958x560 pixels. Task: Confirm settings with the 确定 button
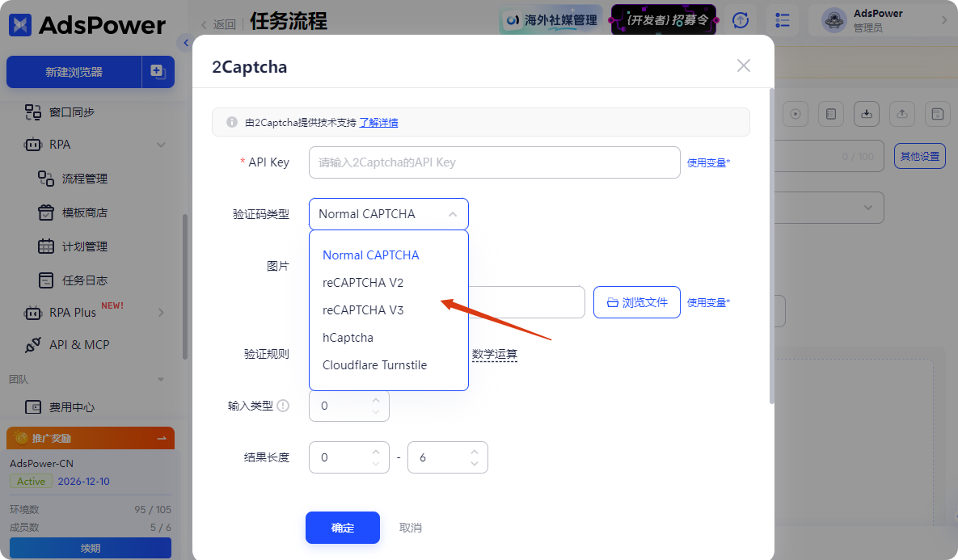point(342,527)
